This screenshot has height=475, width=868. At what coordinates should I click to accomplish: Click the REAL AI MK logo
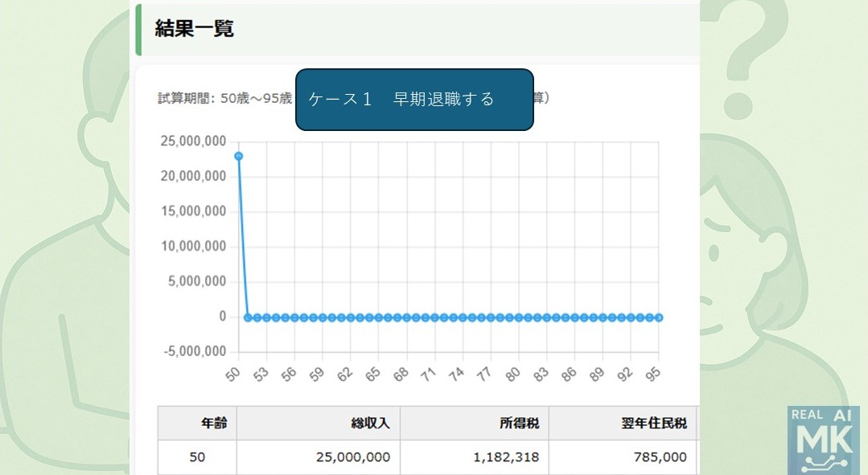click(x=824, y=440)
